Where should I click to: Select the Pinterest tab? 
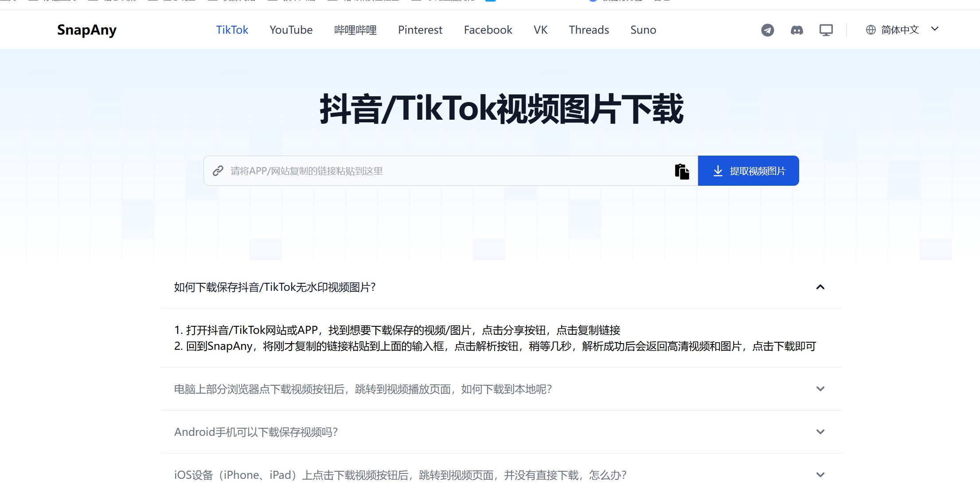[420, 30]
